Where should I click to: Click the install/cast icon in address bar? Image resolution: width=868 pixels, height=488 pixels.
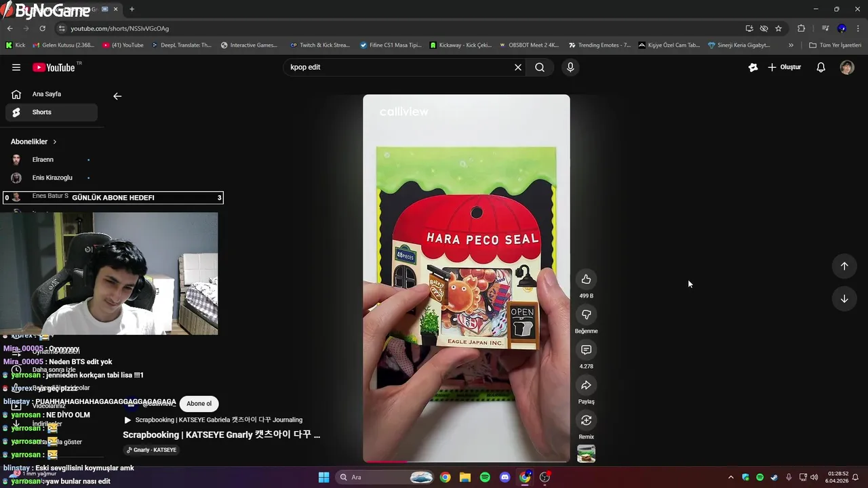point(749,28)
